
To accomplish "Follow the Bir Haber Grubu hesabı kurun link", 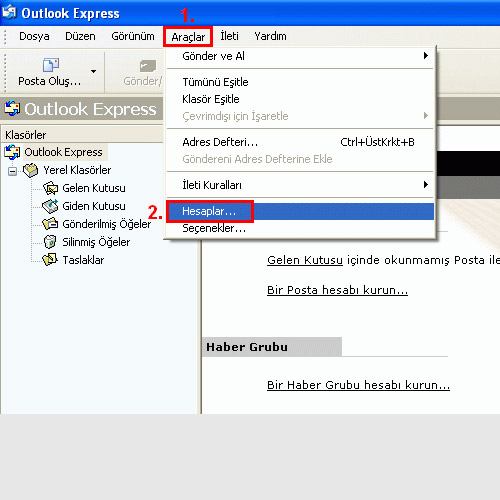I will pyautogui.click(x=358, y=385).
